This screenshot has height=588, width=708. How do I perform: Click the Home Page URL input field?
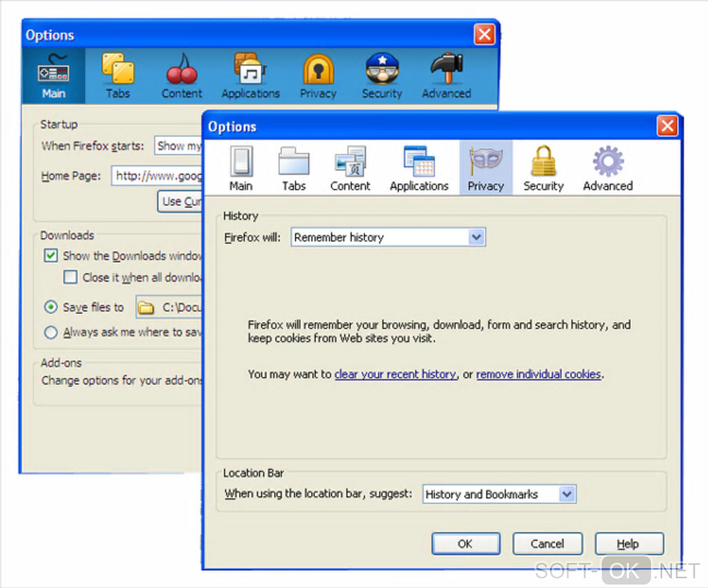point(157,176)
